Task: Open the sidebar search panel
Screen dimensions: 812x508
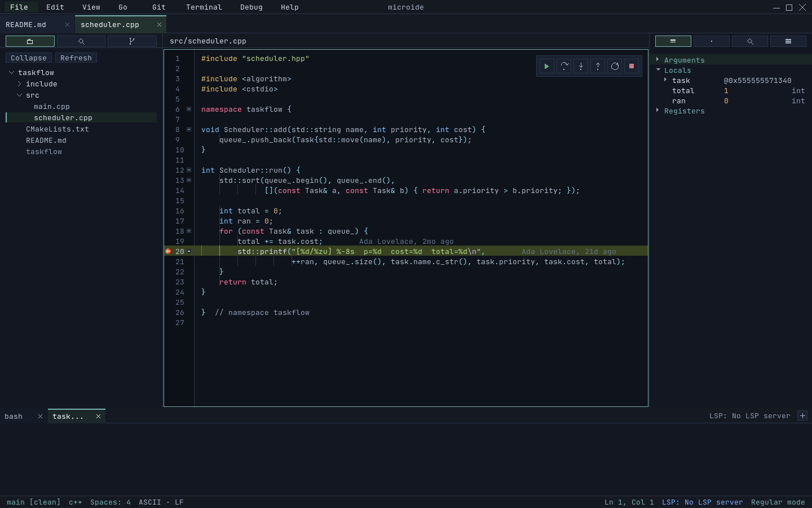Action: (81, 41)
